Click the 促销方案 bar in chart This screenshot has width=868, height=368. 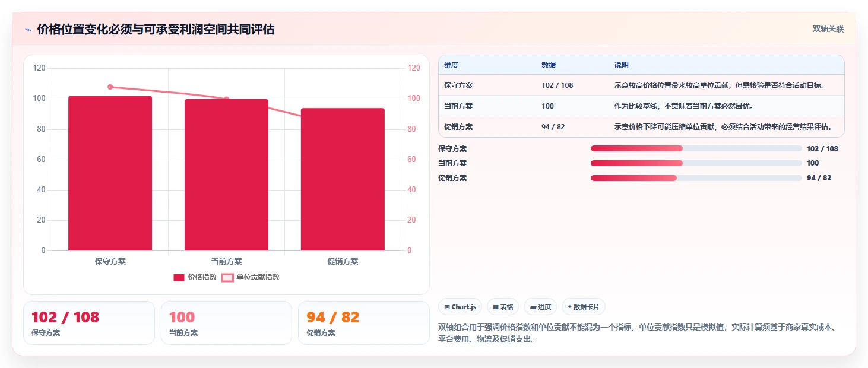[343, 179]
